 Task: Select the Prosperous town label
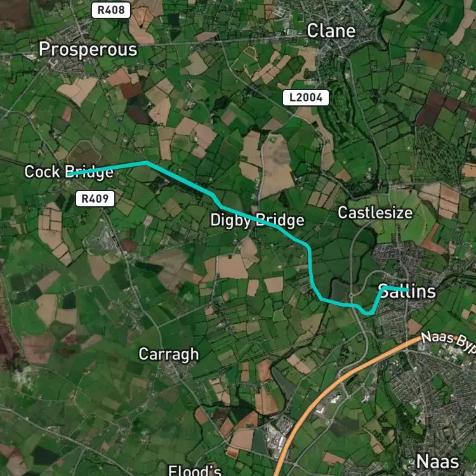click(88, 50)
